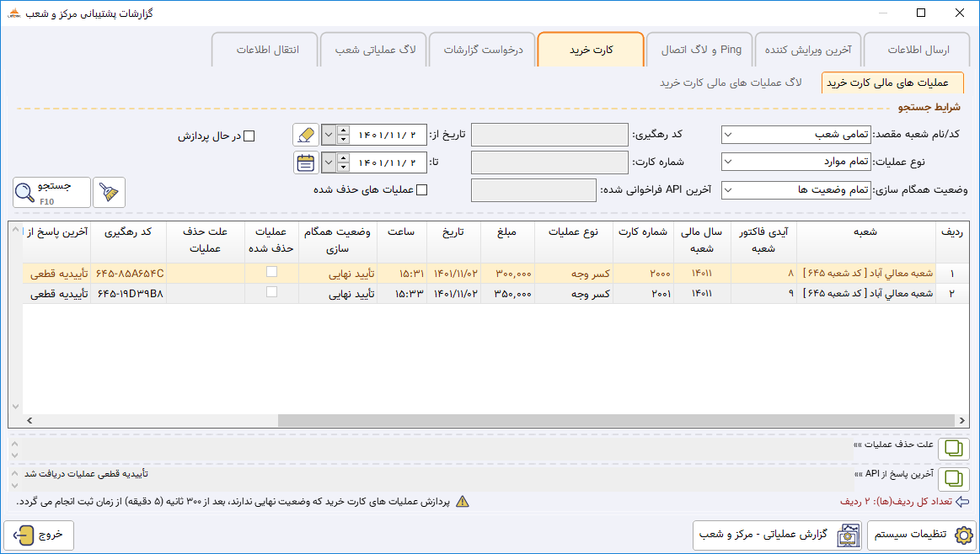This screenshot has height=554, width=980.
Task: Toggle the عملیات حذف شده checkbox in row 1
Action: 272,272
